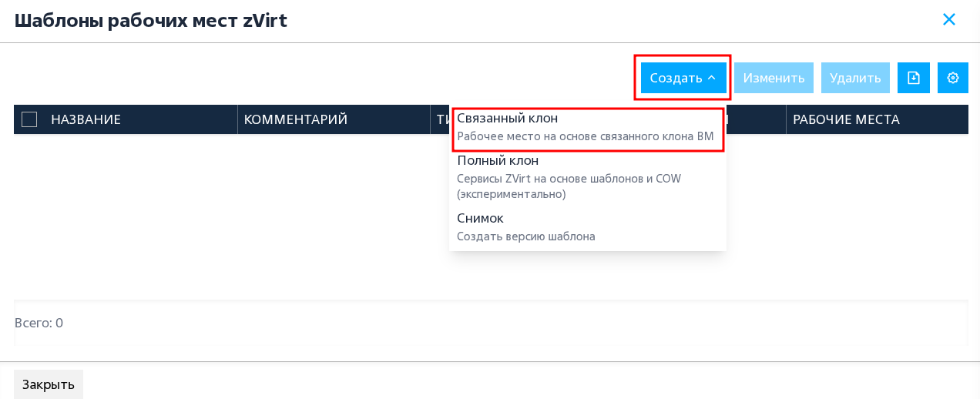The width and height of the screenshot is (980, 399).
Task: Toggle the select-all checkbox in the header
Action: [x=29, y=119]
